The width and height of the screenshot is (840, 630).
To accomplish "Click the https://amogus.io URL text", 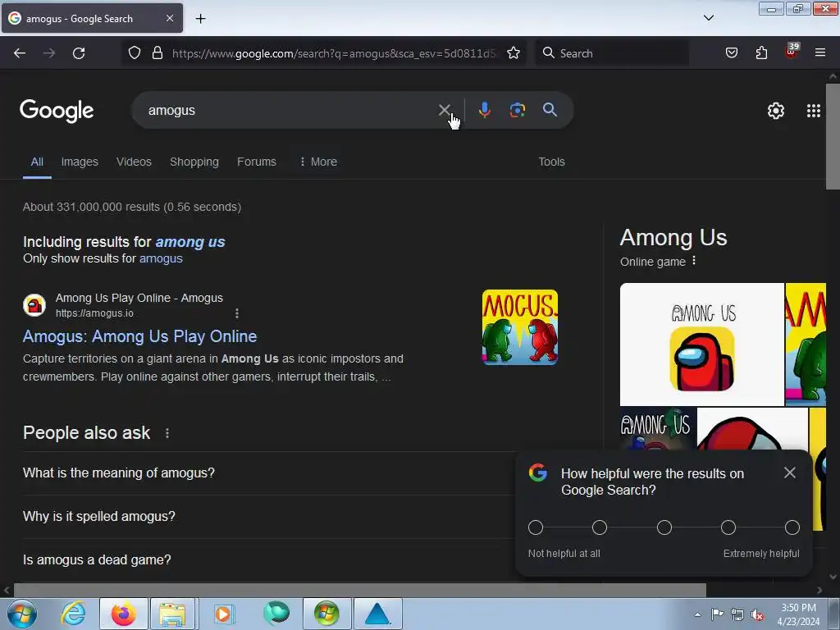I will [94, 313].
